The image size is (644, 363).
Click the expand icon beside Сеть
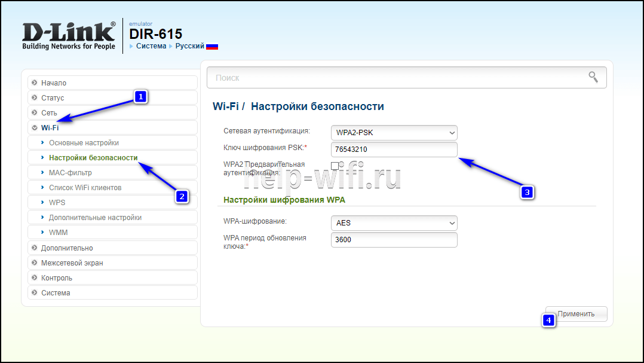point(35,112)
